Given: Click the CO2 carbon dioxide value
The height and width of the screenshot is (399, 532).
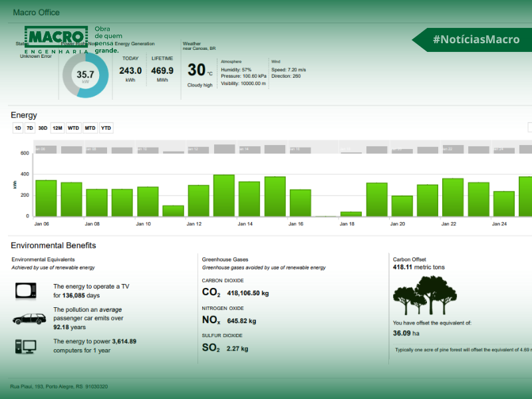Looking at the screenshot, I should [248, 293].
